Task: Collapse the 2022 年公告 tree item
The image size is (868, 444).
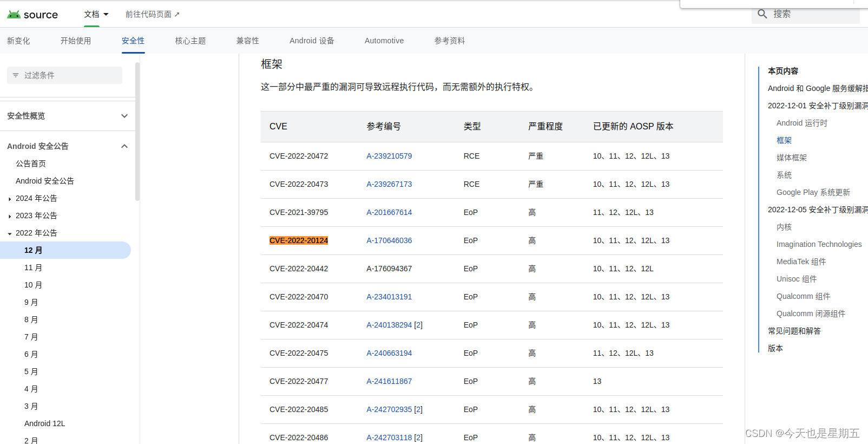Action: [x=10, y=233]
